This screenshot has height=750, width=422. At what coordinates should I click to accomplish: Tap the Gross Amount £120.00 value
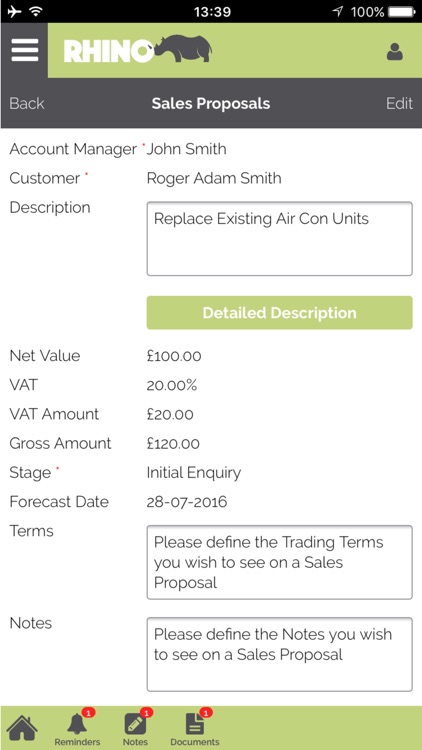[x=173, y=443]
